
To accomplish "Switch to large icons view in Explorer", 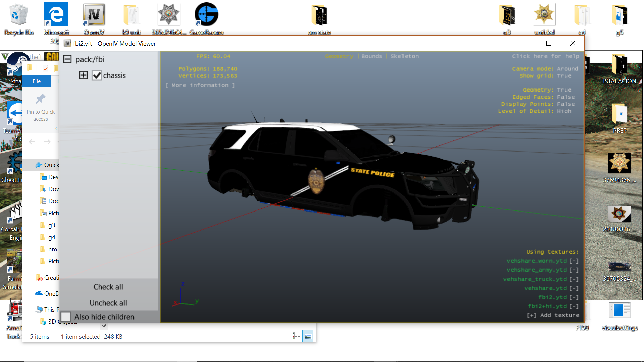I will click(308, 336).
